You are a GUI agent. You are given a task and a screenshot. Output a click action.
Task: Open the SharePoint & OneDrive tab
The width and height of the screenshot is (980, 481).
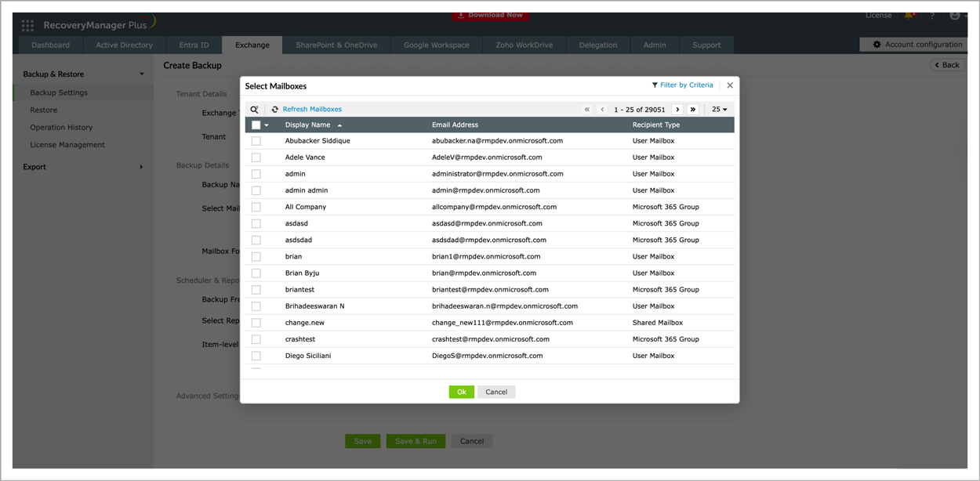pos(336,45)
